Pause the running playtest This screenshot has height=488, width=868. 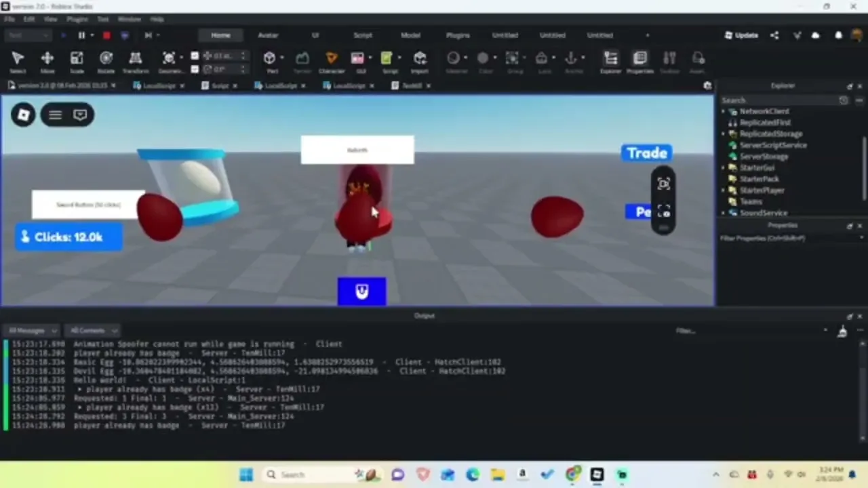click(82, 35)
